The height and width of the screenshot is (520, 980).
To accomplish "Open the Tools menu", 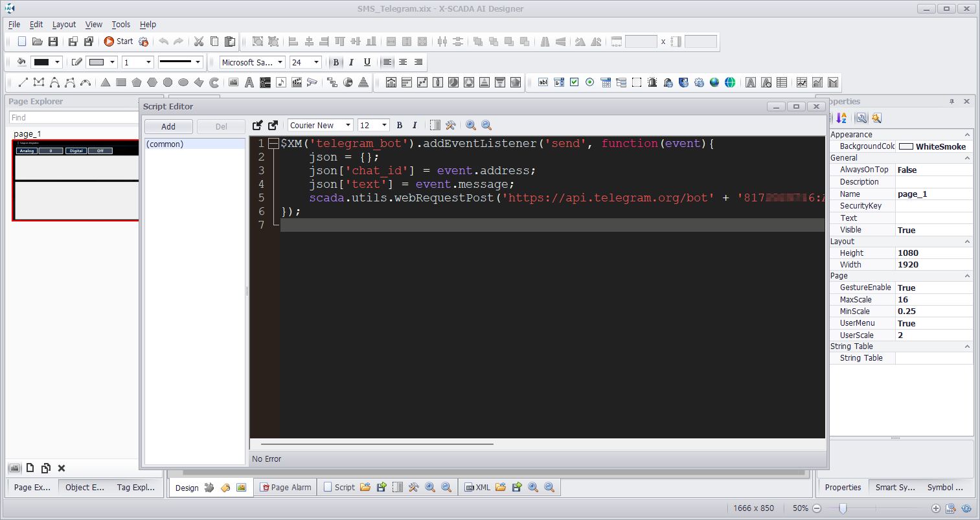I will pos(121,24).
